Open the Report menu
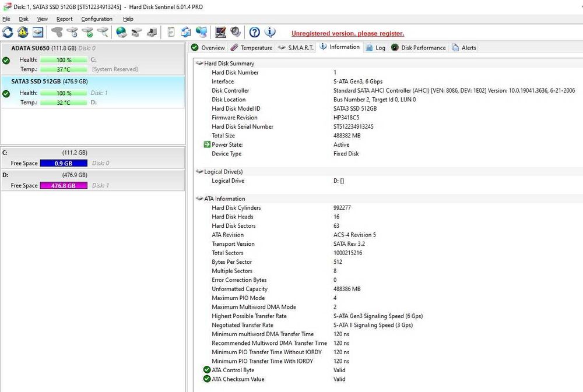The height and width of the screenshot is (392, 583). [64, 19]
